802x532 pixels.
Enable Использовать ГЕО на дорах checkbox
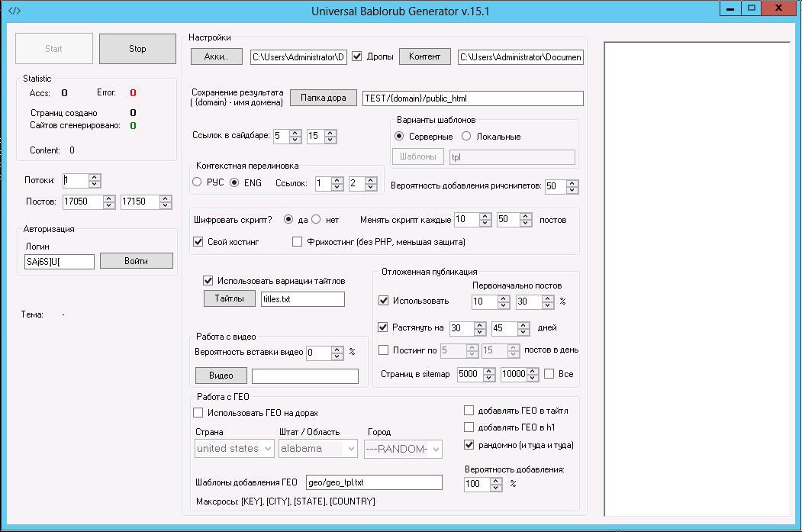198,412
